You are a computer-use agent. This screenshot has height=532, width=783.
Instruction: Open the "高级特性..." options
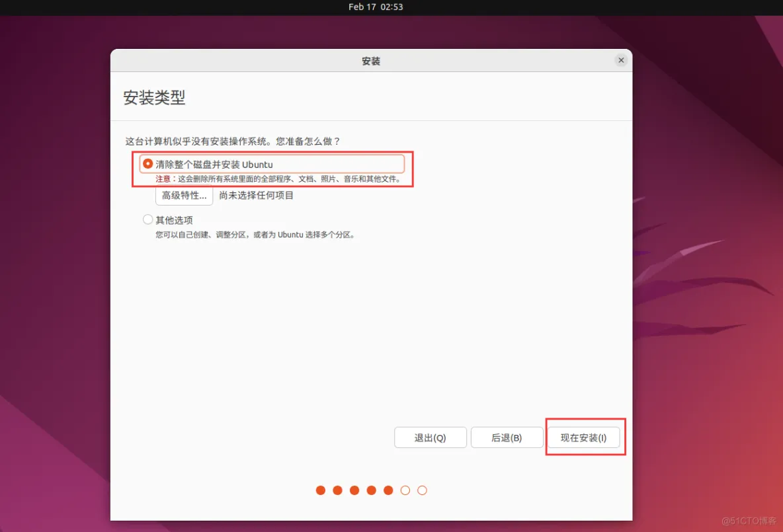point(185,195)
